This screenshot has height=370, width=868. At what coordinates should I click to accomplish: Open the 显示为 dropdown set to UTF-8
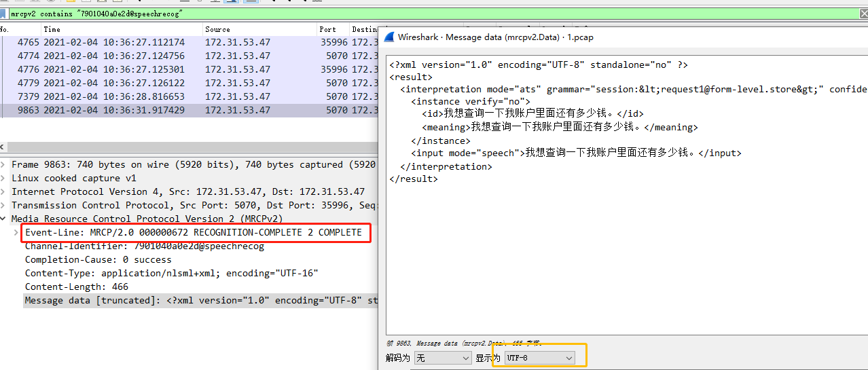point(540,358)
